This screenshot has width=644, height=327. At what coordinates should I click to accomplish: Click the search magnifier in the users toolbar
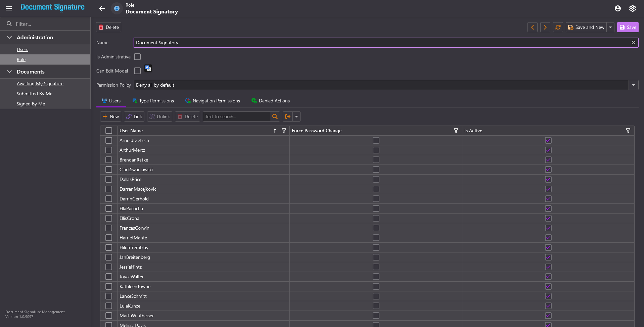(275, 116)
